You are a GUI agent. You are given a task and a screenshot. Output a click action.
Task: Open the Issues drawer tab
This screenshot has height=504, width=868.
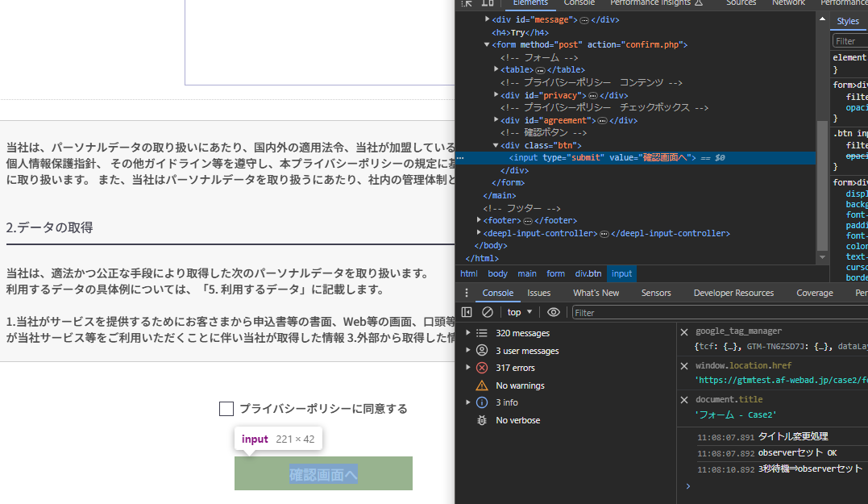539,293
